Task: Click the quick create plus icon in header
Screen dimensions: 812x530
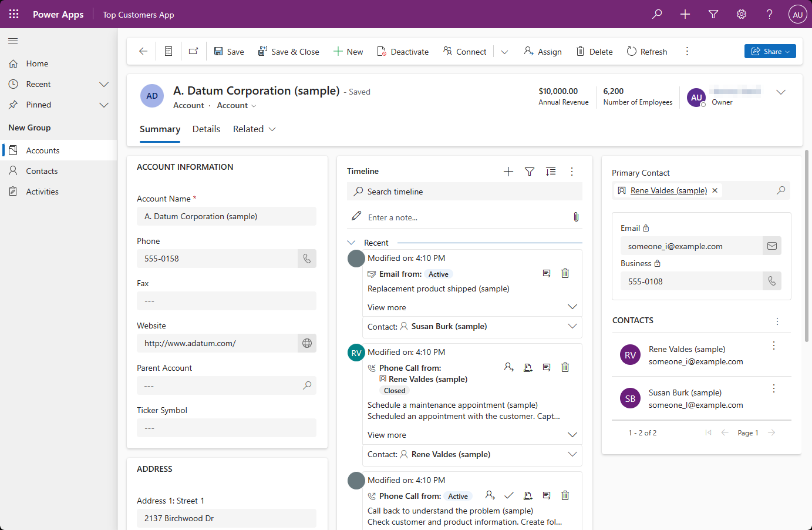Action: point(685,14)
